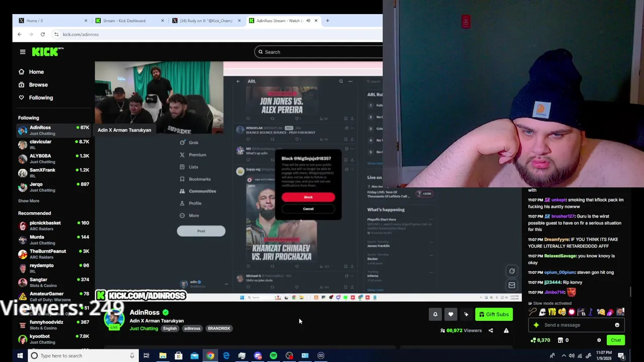Open the Kick hamburger menu

click(23, 52)
